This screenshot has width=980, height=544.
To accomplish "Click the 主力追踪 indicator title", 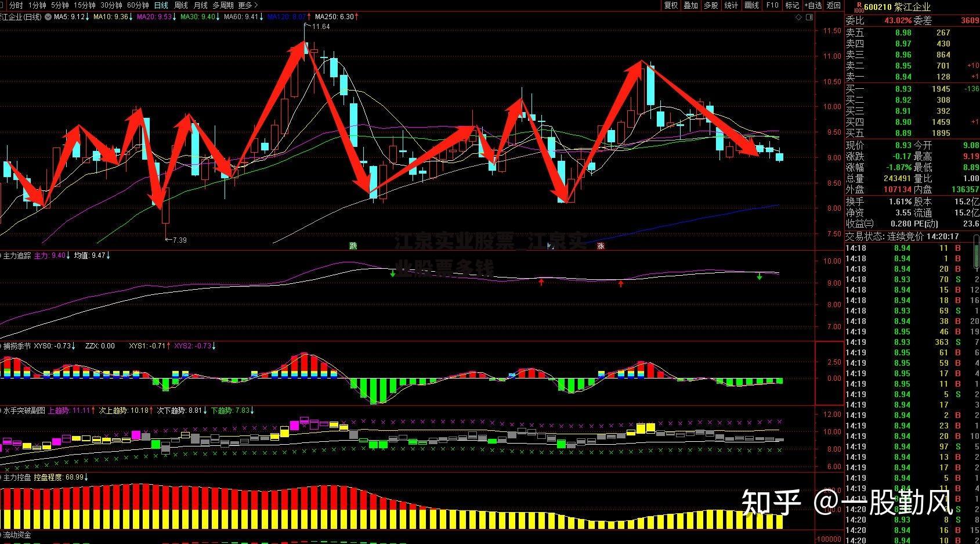I will click(x=17, y=255).
